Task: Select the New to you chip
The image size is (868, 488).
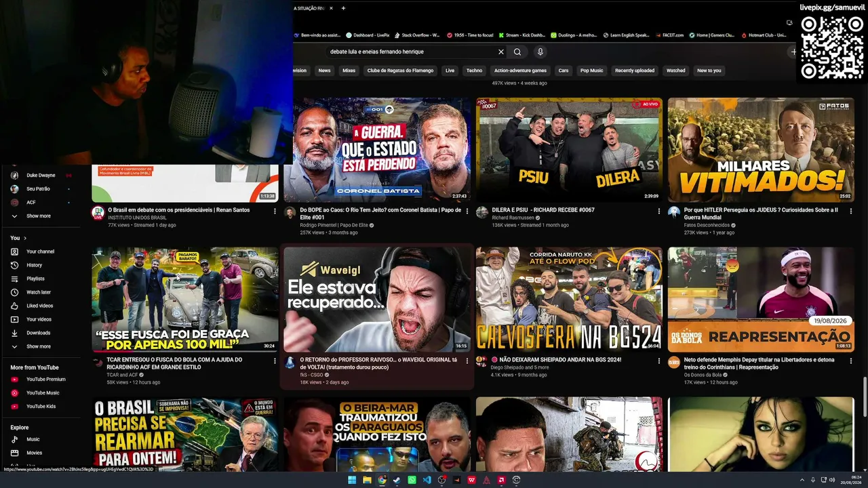Action: coord(709,70)
